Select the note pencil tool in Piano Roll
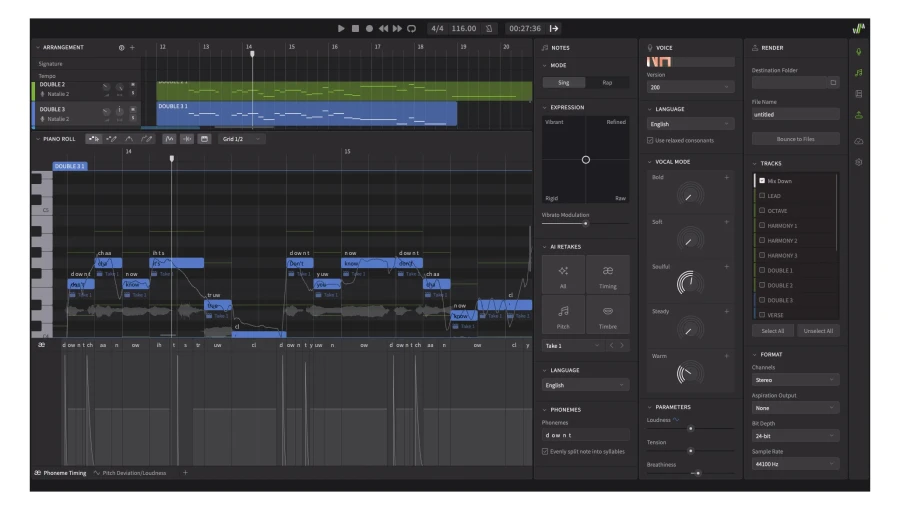Image resolution: width=900 pixels, height=510 pixels. pos(111,139)
